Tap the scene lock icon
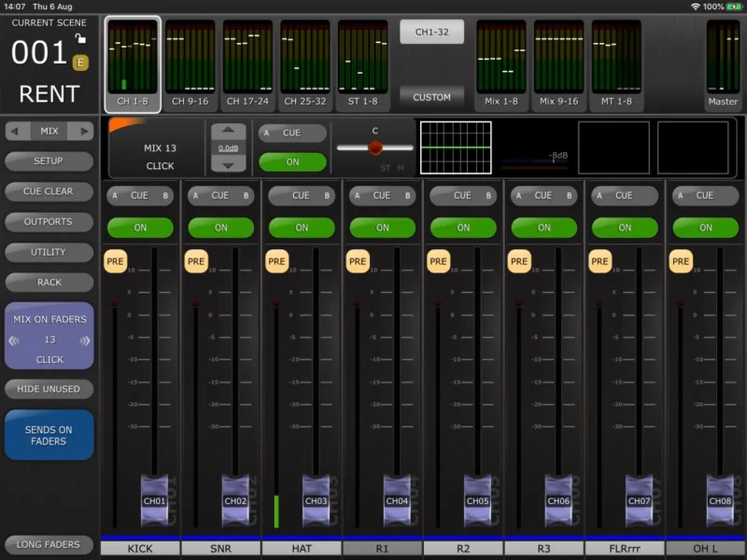This screenshot has height=560, width=747. pyautogui.click(x=80, y=38)
